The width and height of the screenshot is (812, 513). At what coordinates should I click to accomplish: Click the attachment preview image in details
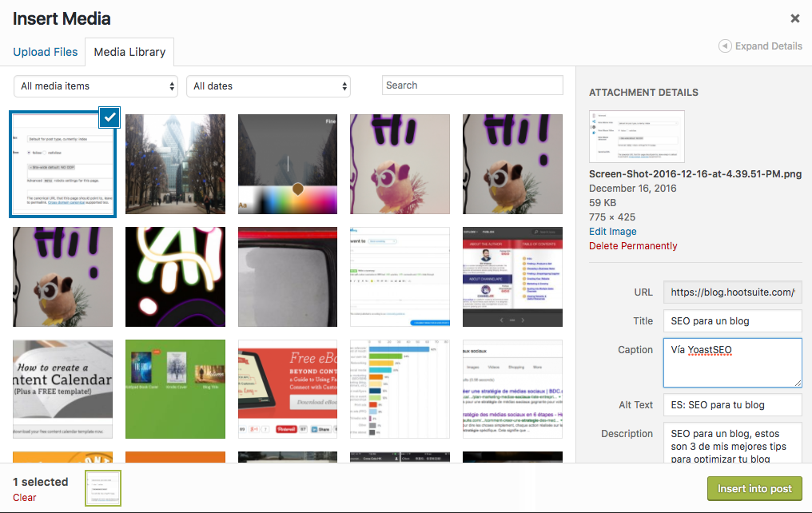[x=637, y=136]
